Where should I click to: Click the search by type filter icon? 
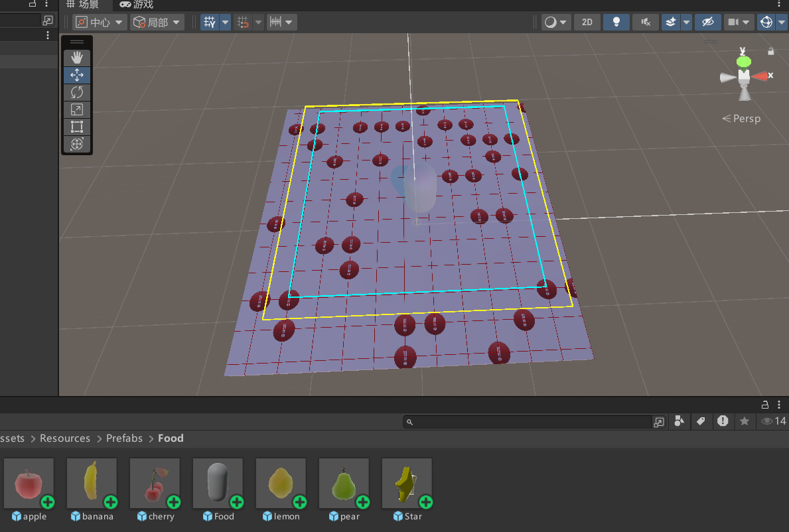point(679,421)
